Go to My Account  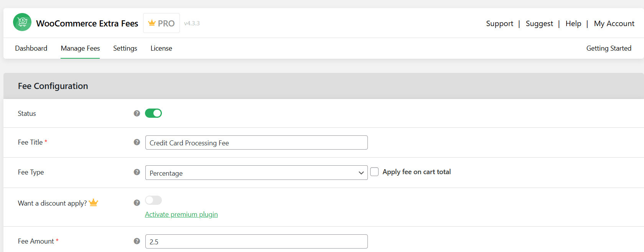point(614,23)
